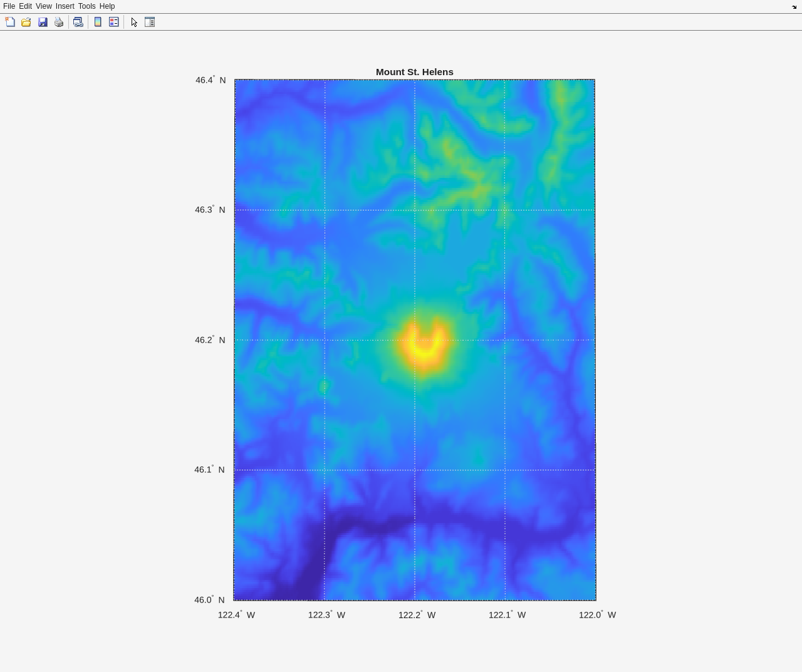The width and height of the screenshot is (802, 672).
Task: Select the Mount St. Helens plot title
Action: tap(414, 72)
